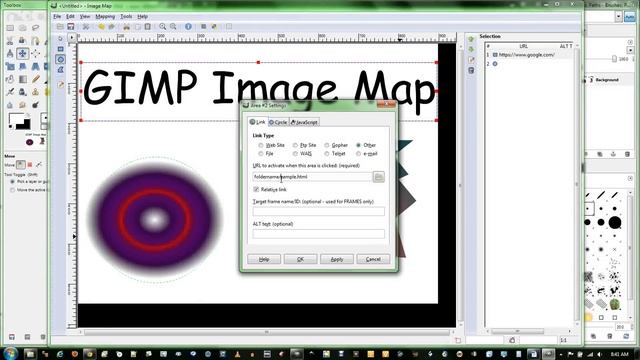The width and height of the screenshot is (640, 360).
Task: Click the Move Up arrow in Selection panel
Action: pos(471,39)
